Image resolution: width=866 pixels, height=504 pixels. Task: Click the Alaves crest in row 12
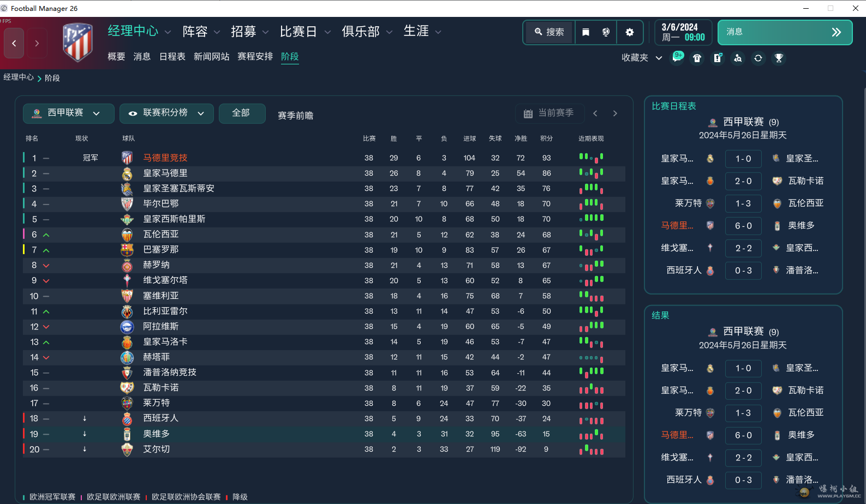pos(127,327)
